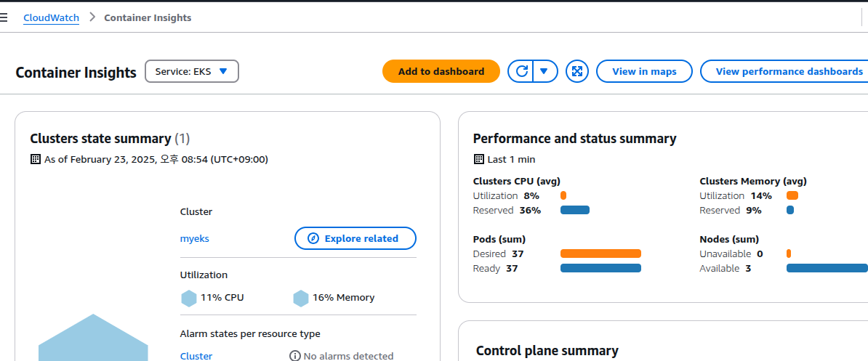The height and width of the screenshot is (361, 868).
Task: Toggle full screen view icon
Action: pyautogui.click(x=576, y=71)
